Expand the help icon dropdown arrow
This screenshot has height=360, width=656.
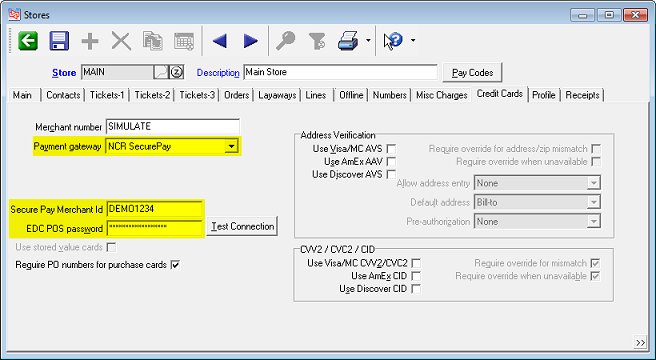[x=413, y=41]
